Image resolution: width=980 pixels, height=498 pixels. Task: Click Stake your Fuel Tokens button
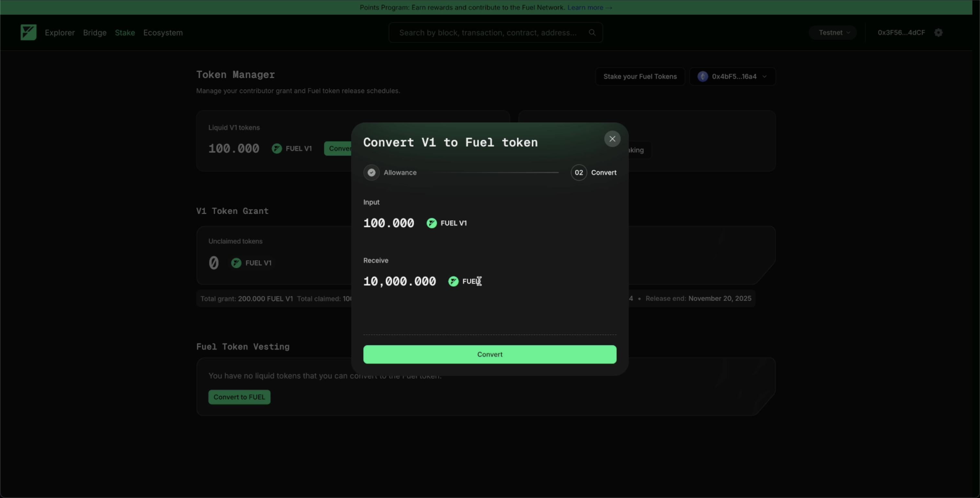(640, 77)
